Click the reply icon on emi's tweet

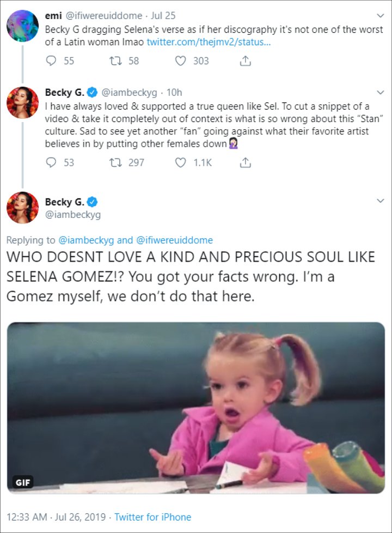point(51,60)
